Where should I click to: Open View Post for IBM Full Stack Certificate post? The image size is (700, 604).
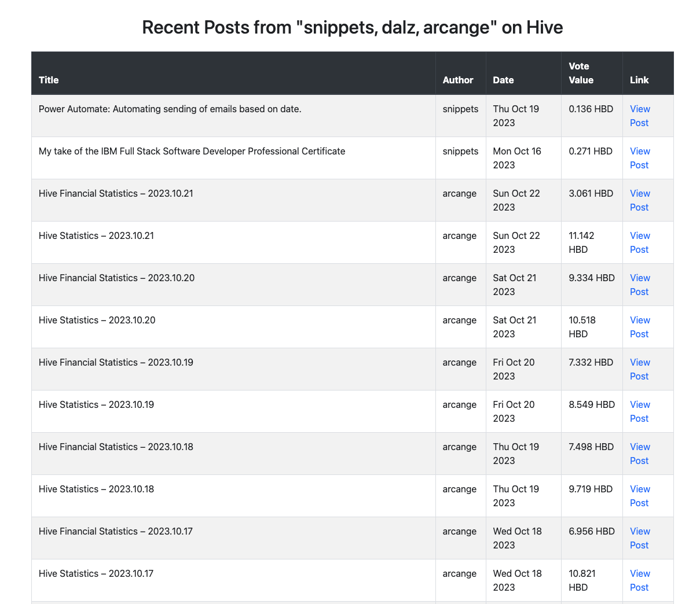[640, 158]
